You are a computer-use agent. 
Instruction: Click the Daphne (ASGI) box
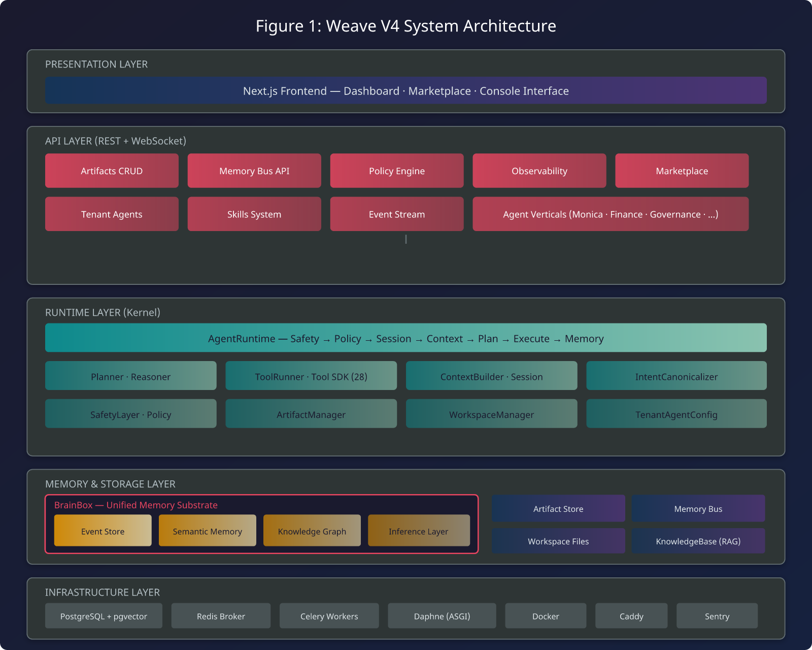[442, 616]
